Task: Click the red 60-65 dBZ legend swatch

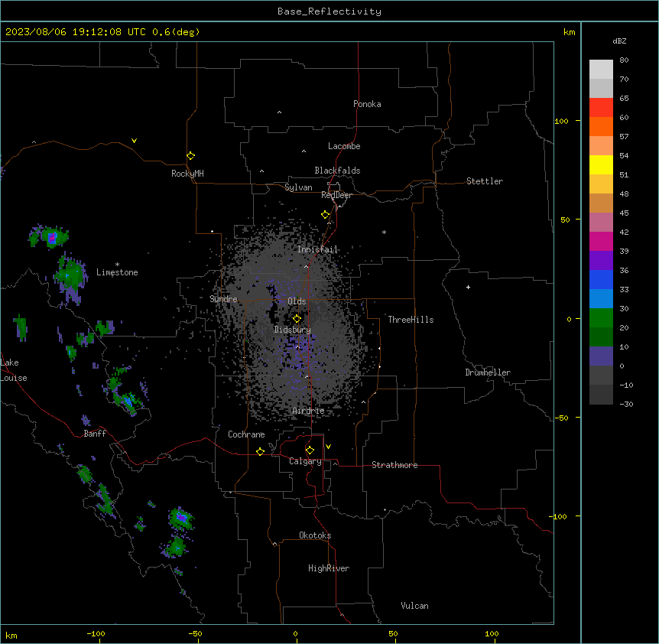Action: (x=601, y=108)
